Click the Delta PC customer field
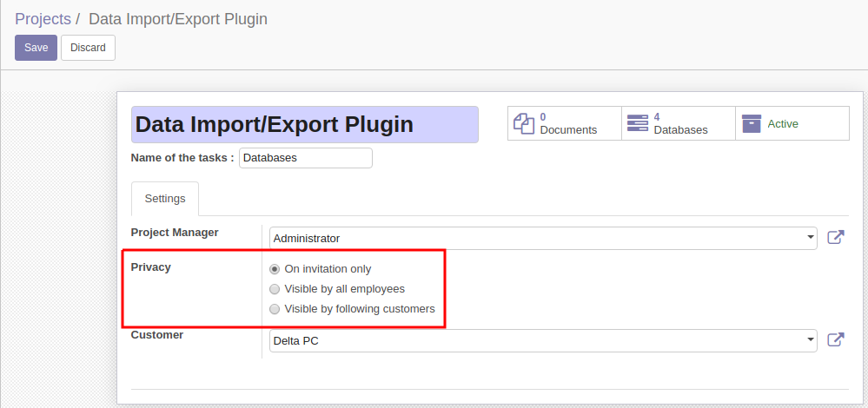Viewport: 868px width, 408px height. (x=543, y=340)
